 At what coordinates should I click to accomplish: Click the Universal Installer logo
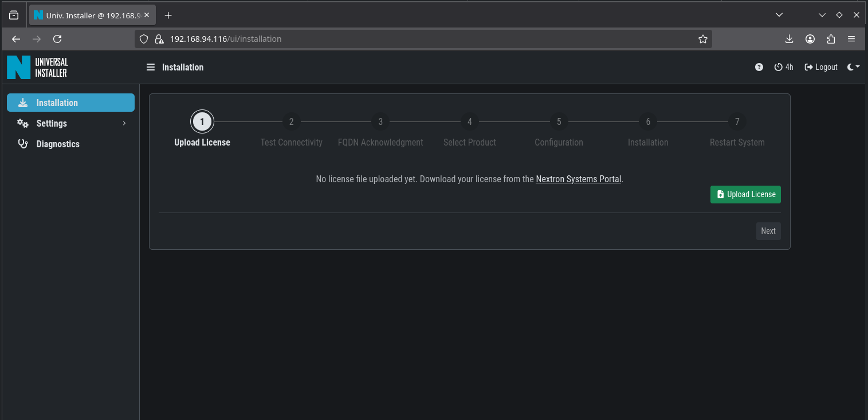click(x=38, y=67)
